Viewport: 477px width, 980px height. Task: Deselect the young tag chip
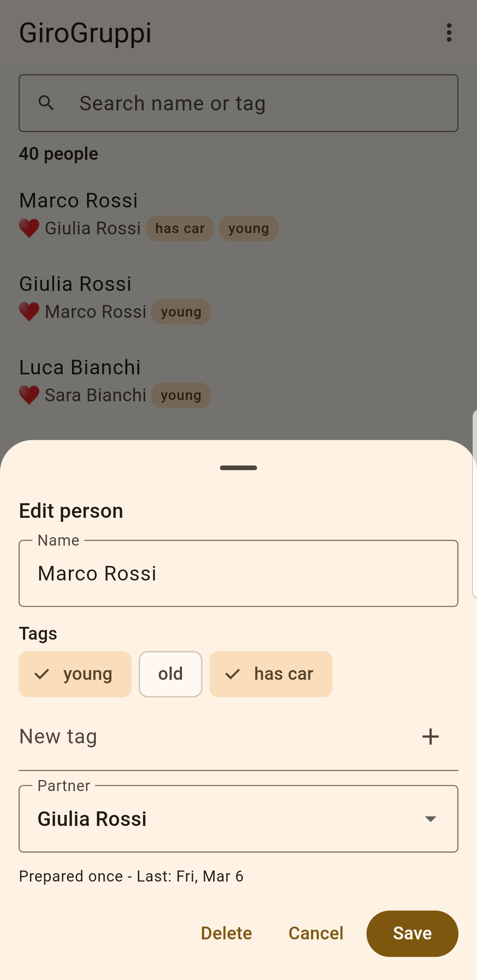(75, 674)
